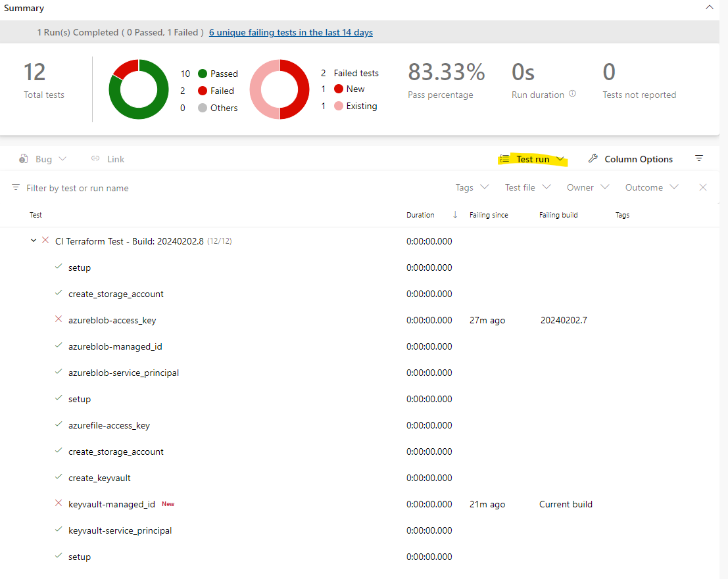This screenshot has width=728, height=579.
Task: Select the azurefile-access_key test
Action: coord(109,425)
